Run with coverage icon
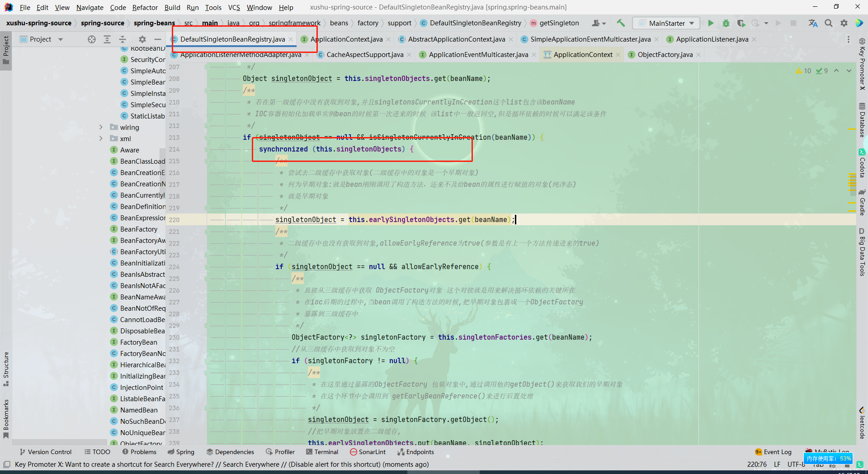Image resolution: width=868 pixels, height=474 pixels. (x=741, y=23)
